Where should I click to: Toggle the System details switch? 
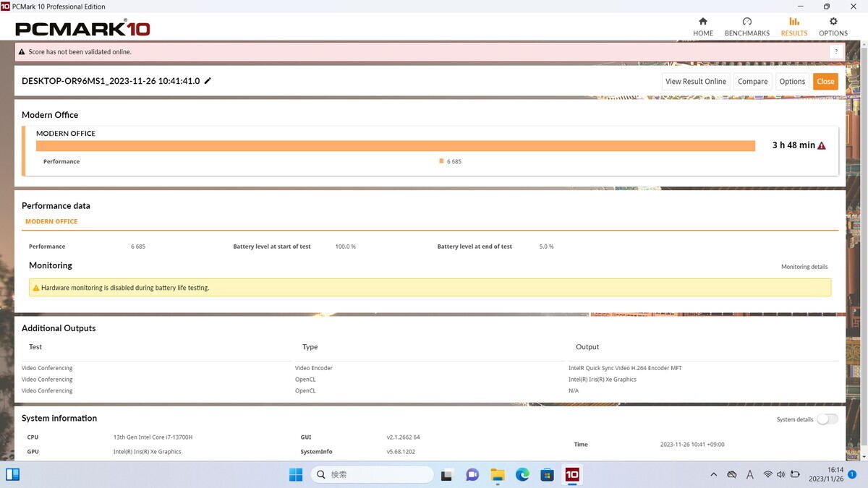pyautogui.click(x=827, y=419)
